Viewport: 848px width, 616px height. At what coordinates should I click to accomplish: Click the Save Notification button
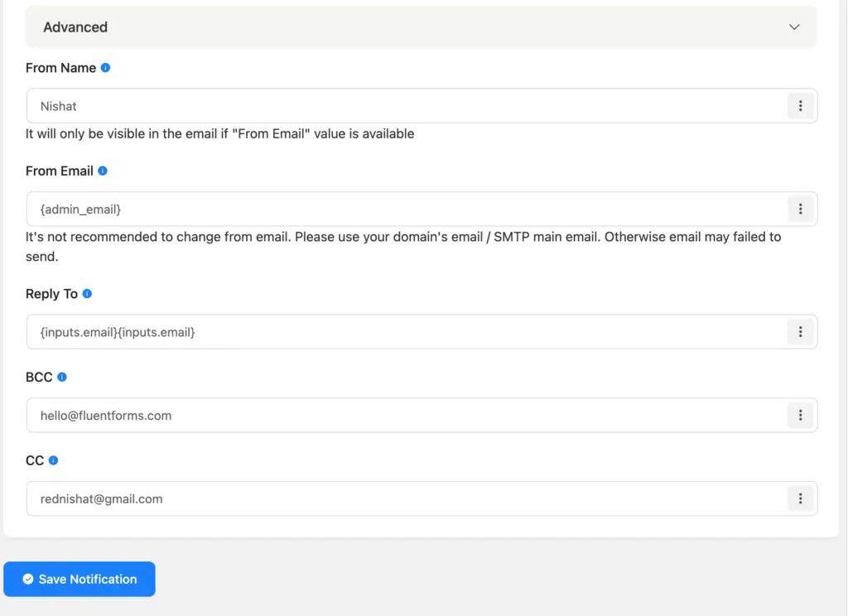(x=79, y=580)
